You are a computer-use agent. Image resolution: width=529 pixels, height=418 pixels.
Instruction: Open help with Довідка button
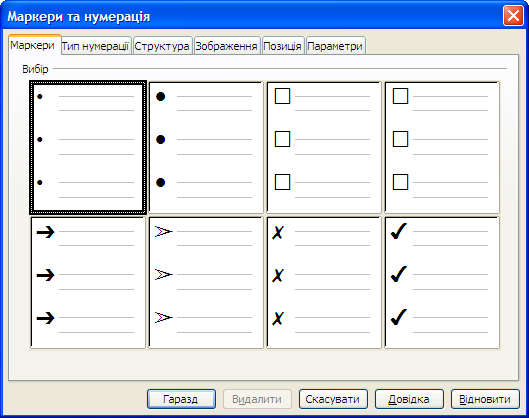tap(409, 399)
